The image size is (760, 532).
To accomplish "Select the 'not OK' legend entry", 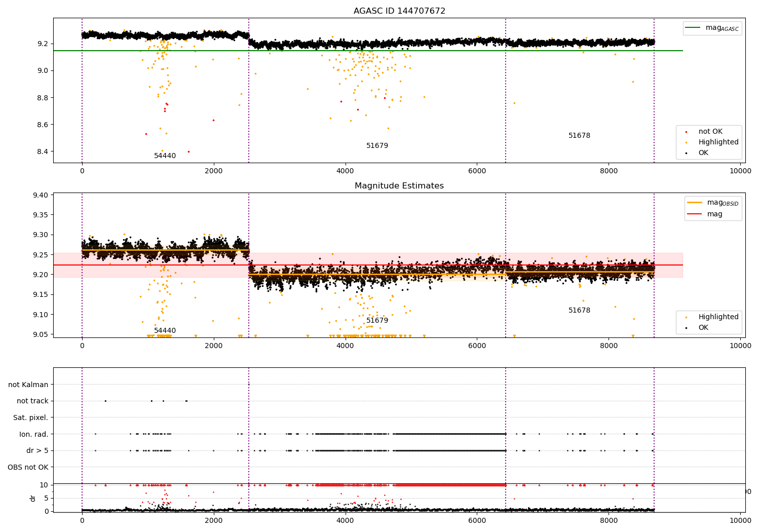I will (710, 132).
